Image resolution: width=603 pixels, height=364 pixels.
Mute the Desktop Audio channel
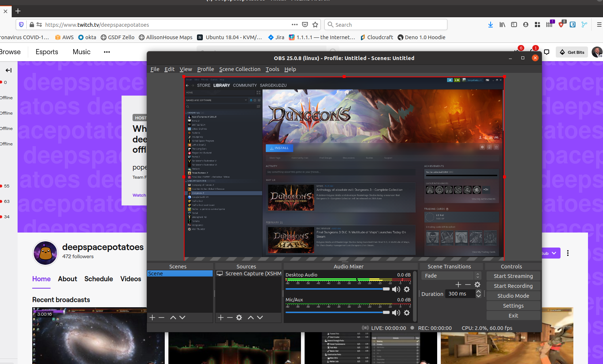click(396, 289)
